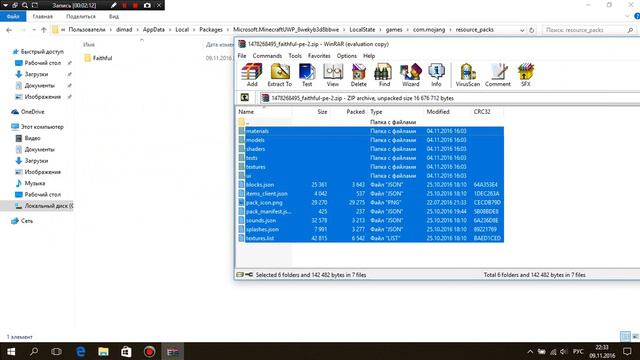The height and width of the screenshot is (360, 640).
Task: Click the Explorer up-folder arrow
Action: (44, 30)
